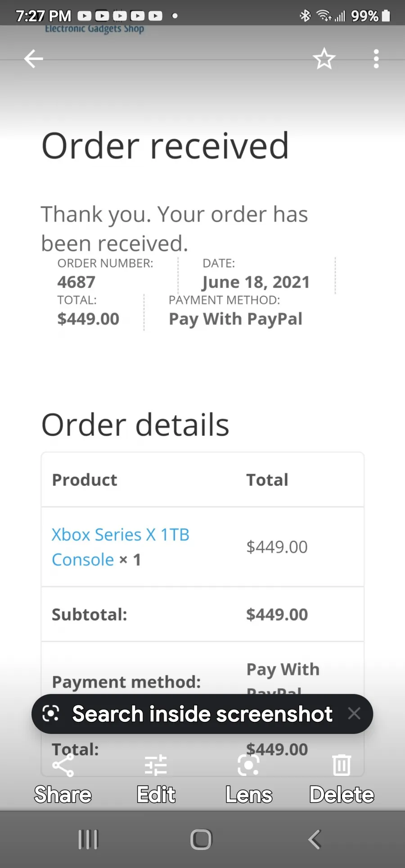Tap the system back chevron in nav bar
The height and width of the screenshot is (868, 405).
click(315, 839)
